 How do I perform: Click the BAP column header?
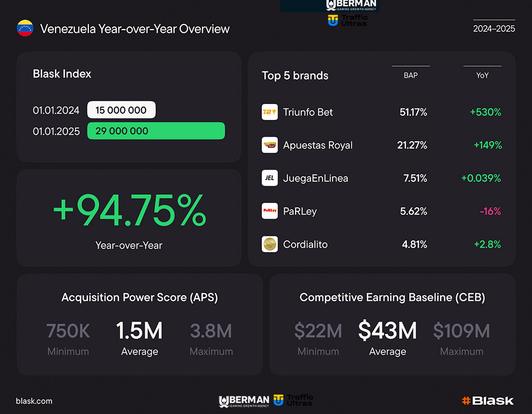click(x=410, y=75)
